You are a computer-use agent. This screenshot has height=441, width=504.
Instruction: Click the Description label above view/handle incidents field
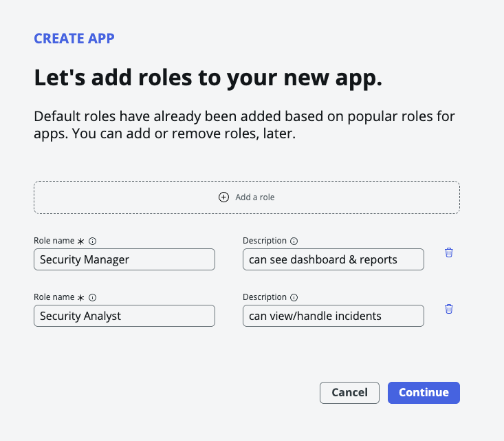[265, 297]
